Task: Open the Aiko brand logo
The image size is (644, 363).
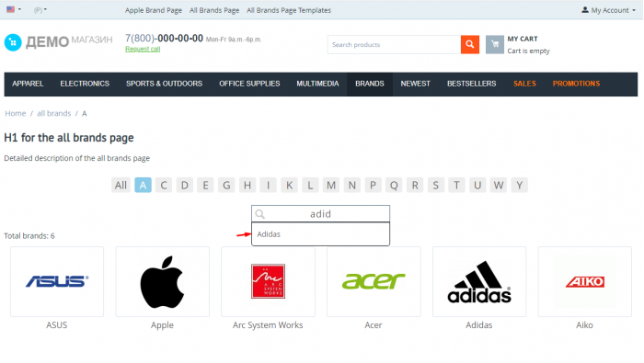Action: coord(584,281)
